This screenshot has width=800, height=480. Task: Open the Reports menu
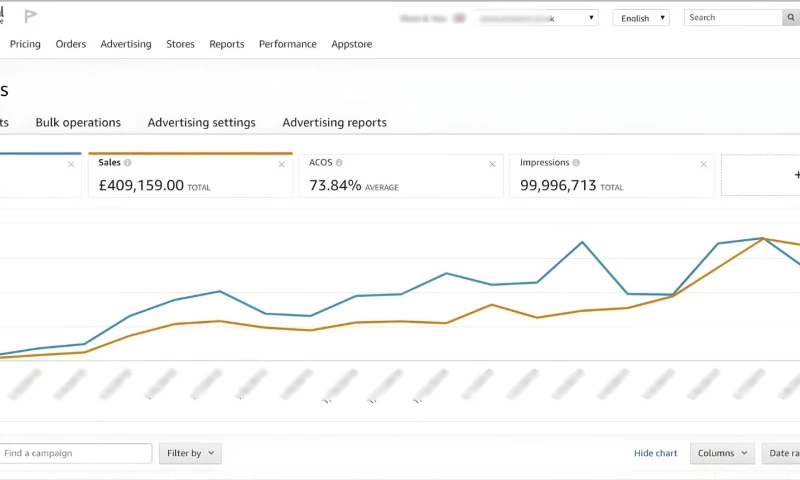227,44
